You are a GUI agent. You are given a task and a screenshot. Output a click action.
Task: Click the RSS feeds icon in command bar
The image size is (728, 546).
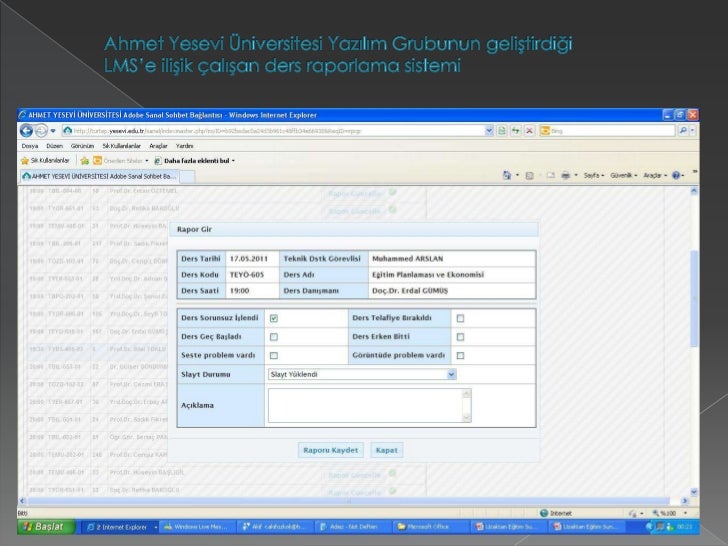[529, 176]
